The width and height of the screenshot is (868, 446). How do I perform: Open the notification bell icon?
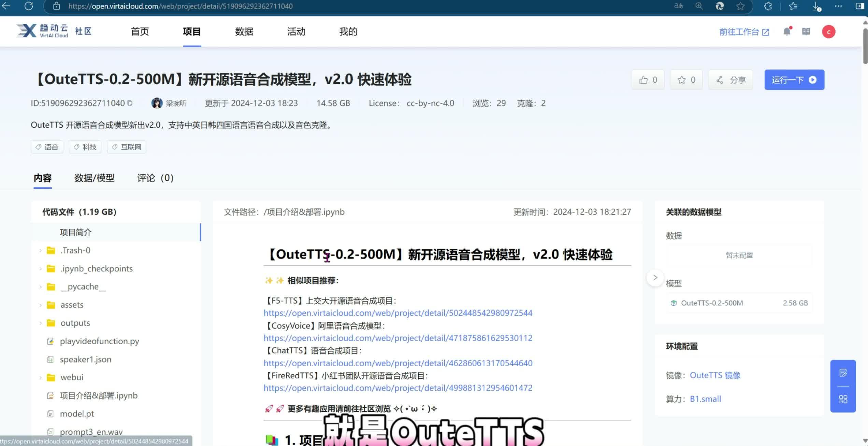(787, 31)
